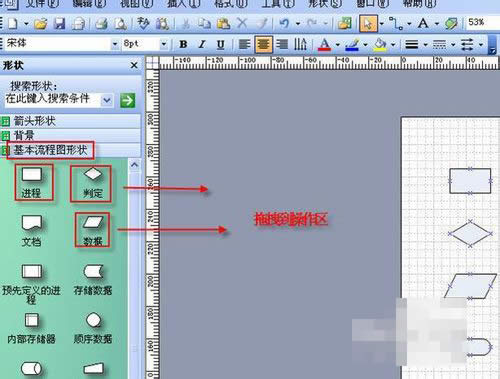Open the font size dropdown 8pt
Viewport: 500px width, 379px height.
point(164,44)
